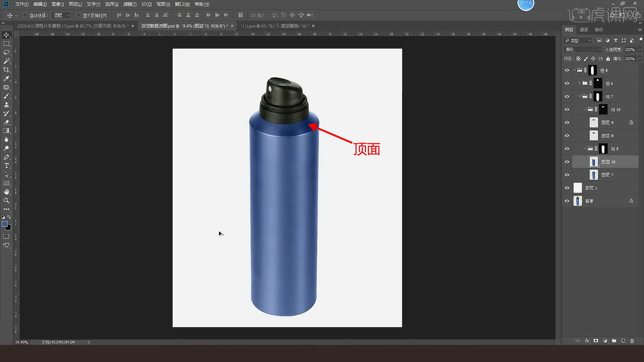Enable the 自动选择 checkbox
The width and height of the screenshot is (644, 362).
tap(25, 15)
